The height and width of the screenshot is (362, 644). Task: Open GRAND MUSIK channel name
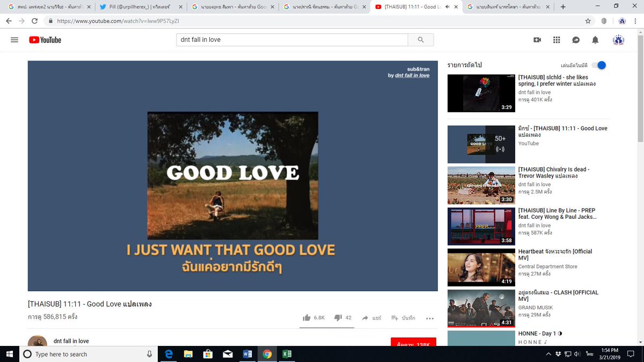point(537,308)
